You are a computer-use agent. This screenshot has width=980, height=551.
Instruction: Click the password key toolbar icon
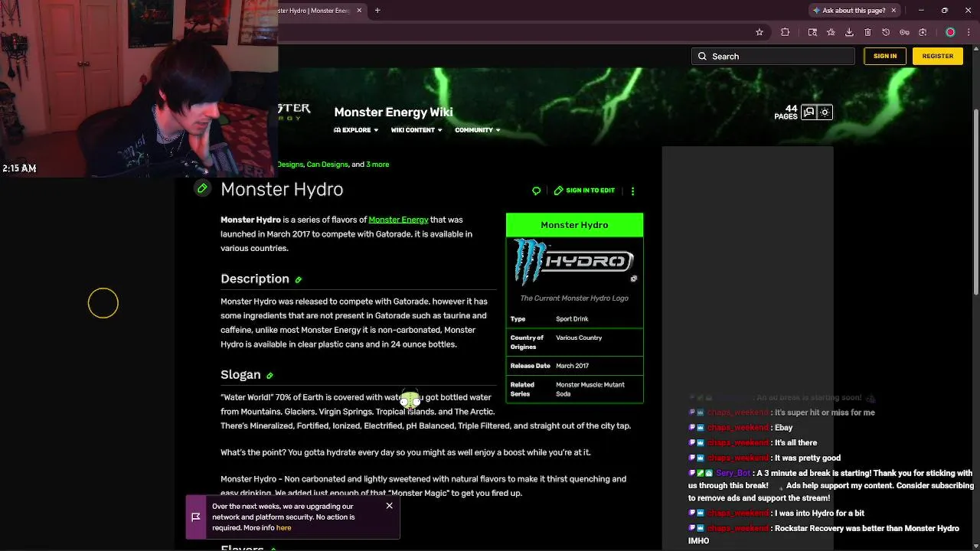tap(904, 32)
